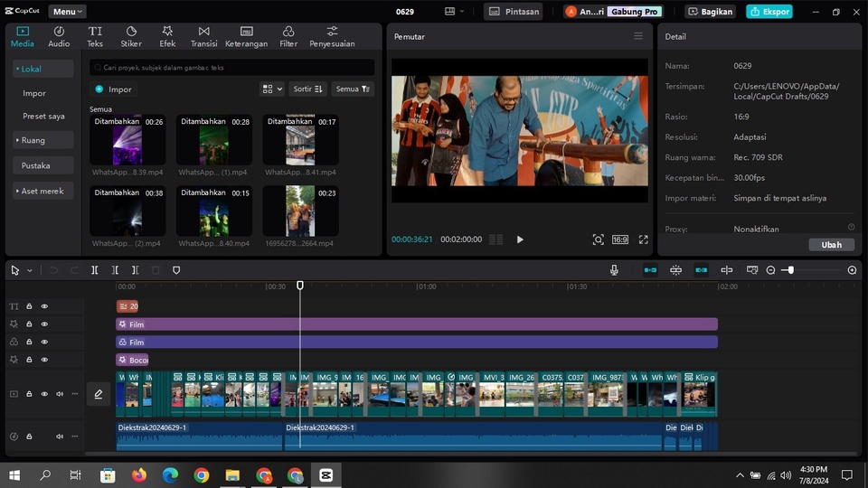Open the Audio tab
The image size is (868, 488).
pyautogui.click(x=59, y=36)
